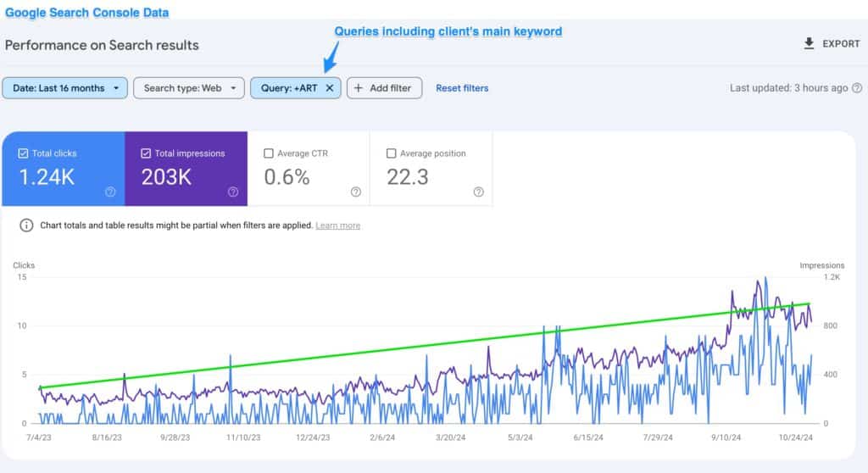Screen dimensions: 868x473
Task: Click help icon in Total clicks card
Action: click(x=110, y=192)
